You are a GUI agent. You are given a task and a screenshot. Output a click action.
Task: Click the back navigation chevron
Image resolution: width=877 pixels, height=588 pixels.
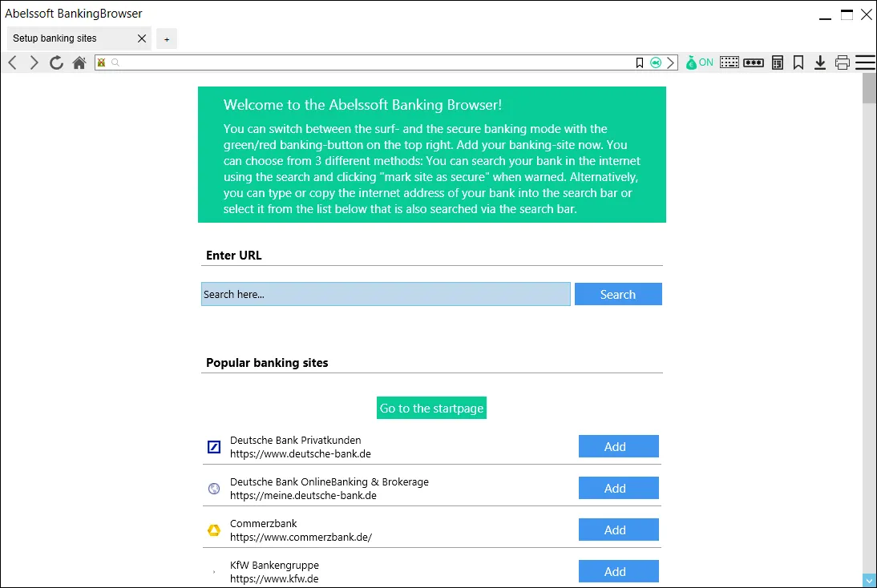tap(12, 62)
